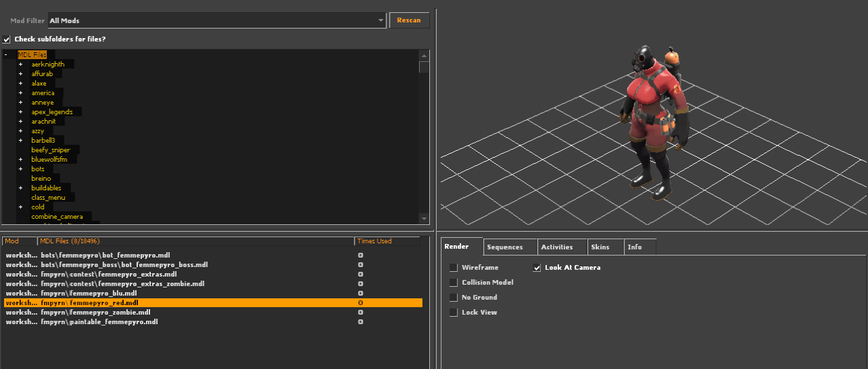Uncheck Look At Camera option
The image size is (868, 369).
537,268
